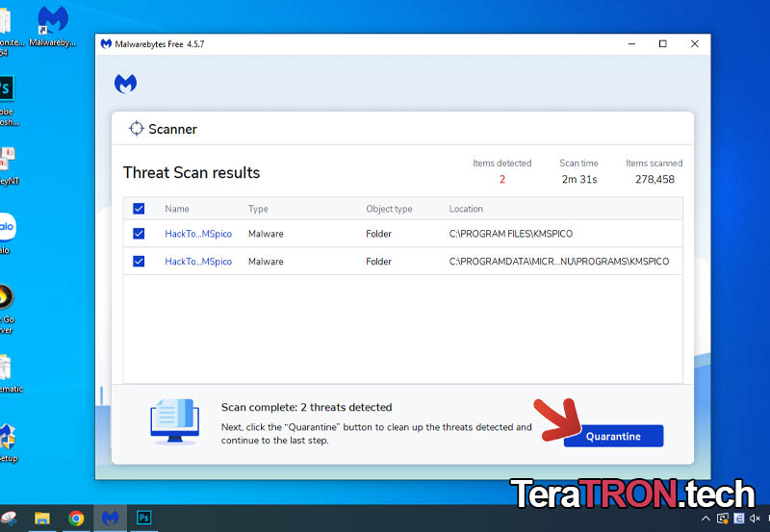Sort results by Object type column
The height and width of the screenshot is (532, 770).
[x=389, y=209]
